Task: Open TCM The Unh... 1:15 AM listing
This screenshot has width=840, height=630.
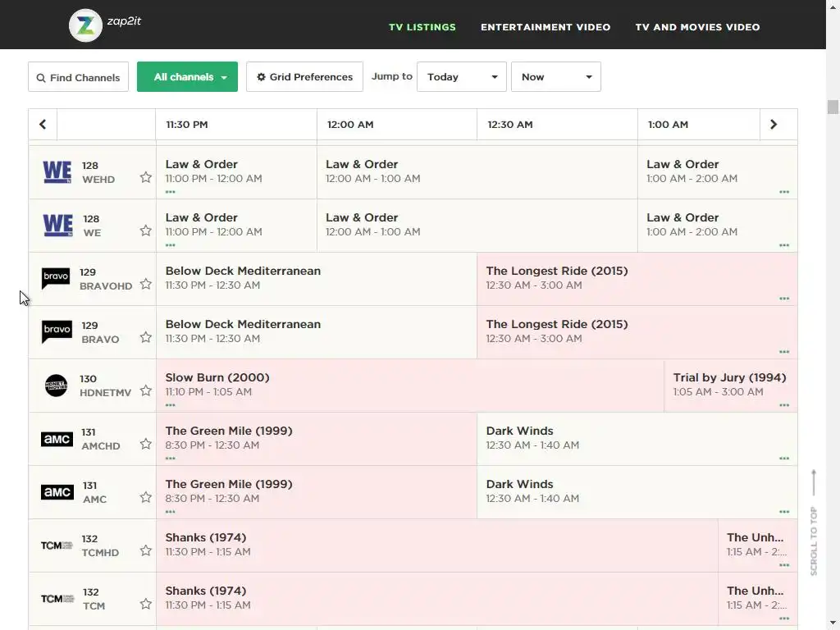Action: point(757,598)
